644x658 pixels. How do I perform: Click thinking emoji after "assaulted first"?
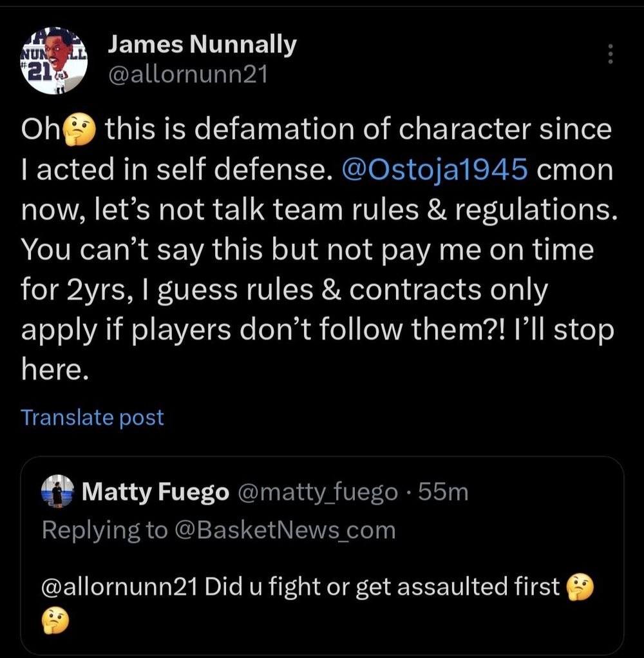pos(578,586)
